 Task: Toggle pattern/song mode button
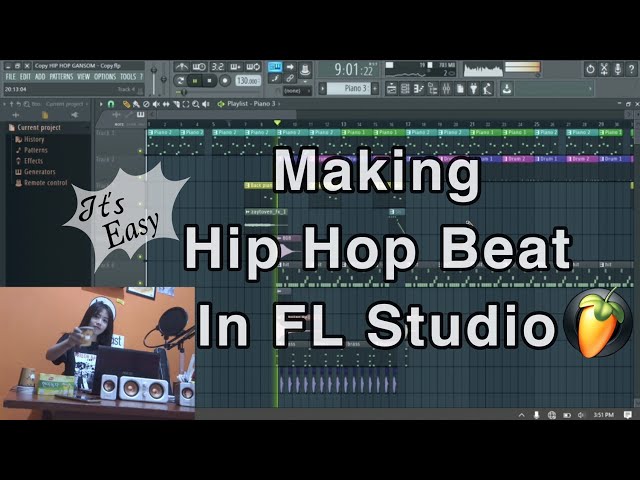(x=180, y=81)
